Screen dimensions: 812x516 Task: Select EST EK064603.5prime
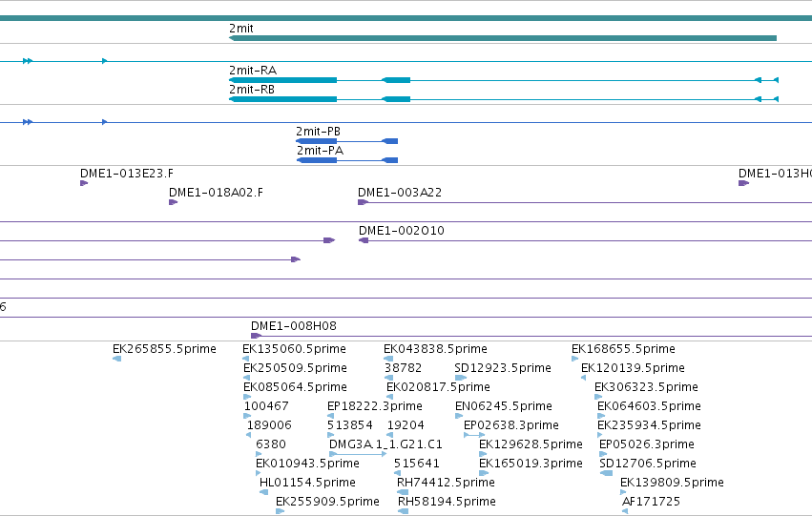[x=650, y=406]
